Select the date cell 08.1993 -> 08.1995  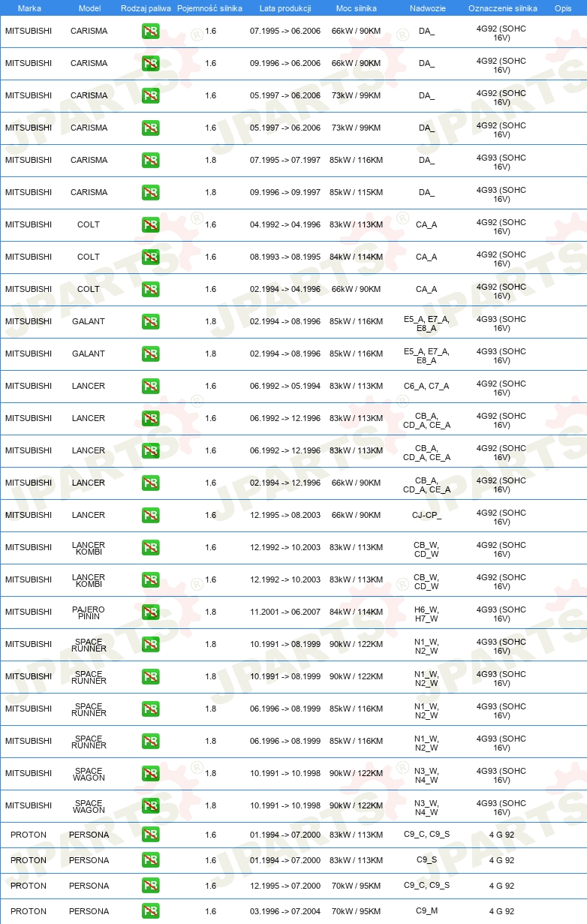[x=285, y=257]
